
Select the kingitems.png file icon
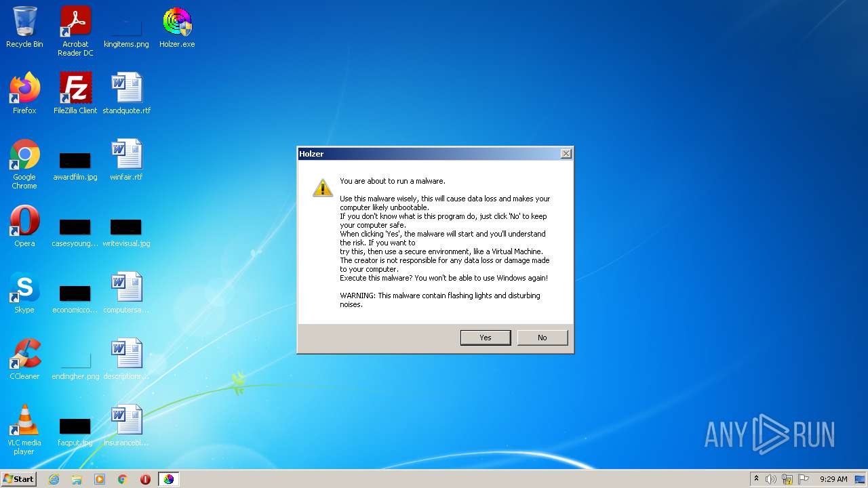126,27
